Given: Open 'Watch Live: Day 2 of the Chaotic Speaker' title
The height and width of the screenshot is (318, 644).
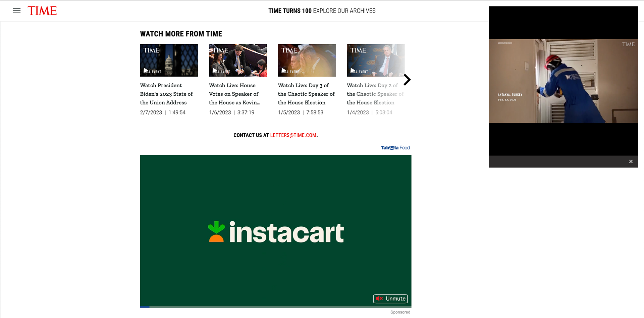Looking at the screenshot, I should [x=375, y=94].
